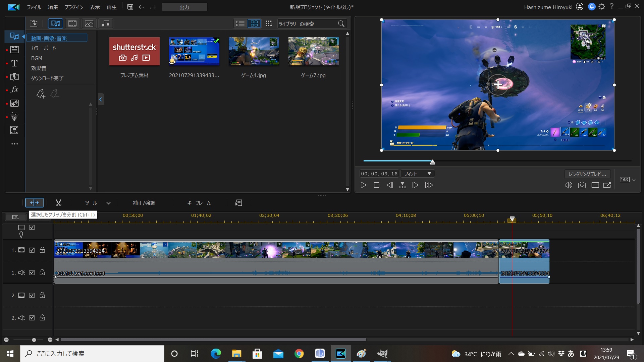The width and height of the screenshot is (644, 362).
Task: Show only audio files filter icon
Action: (106, 23)
